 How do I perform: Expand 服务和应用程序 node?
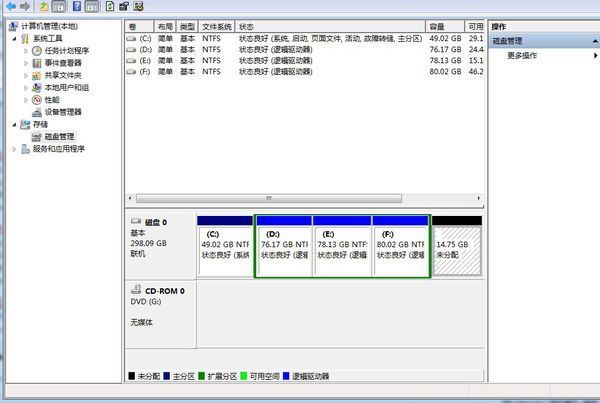14,149
